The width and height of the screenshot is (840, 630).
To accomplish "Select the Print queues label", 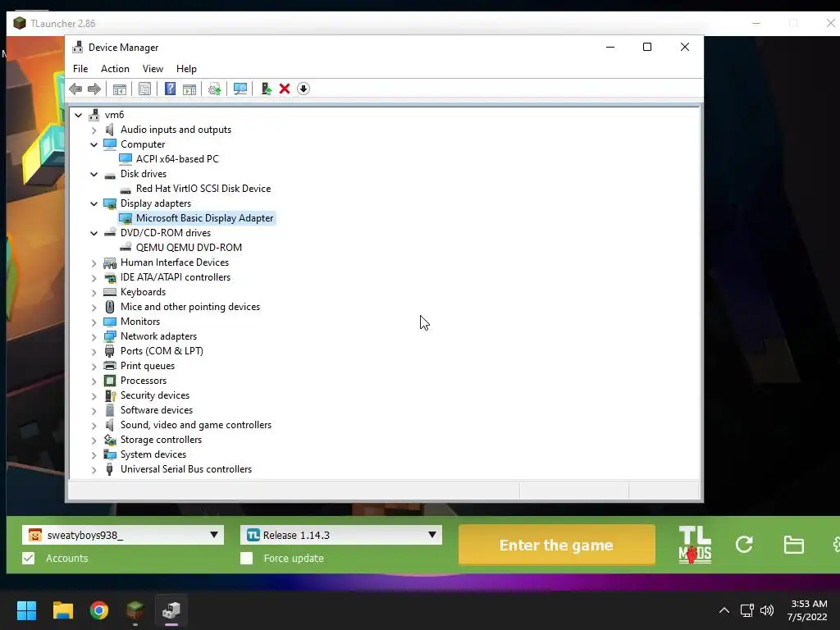I will coord(148,366).
